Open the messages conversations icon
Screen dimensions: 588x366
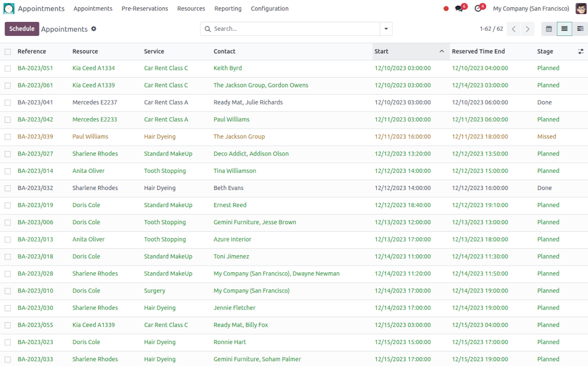459,9
